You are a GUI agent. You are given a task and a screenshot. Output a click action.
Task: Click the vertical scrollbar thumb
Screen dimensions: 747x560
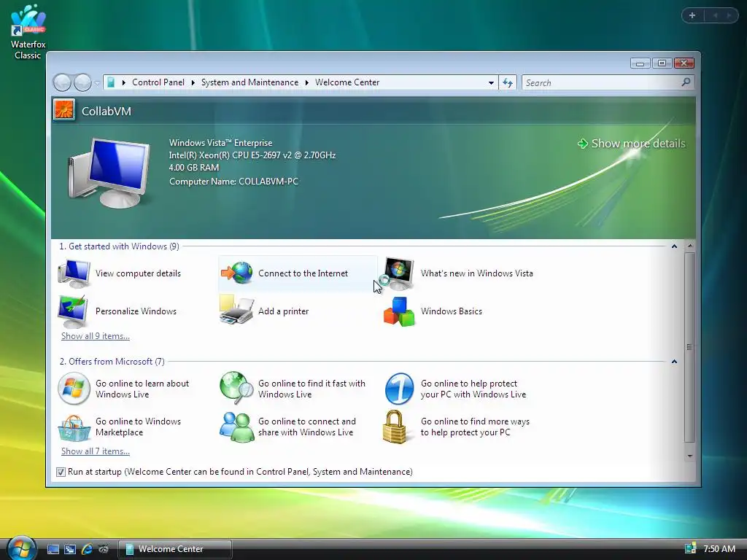(690, 347)
